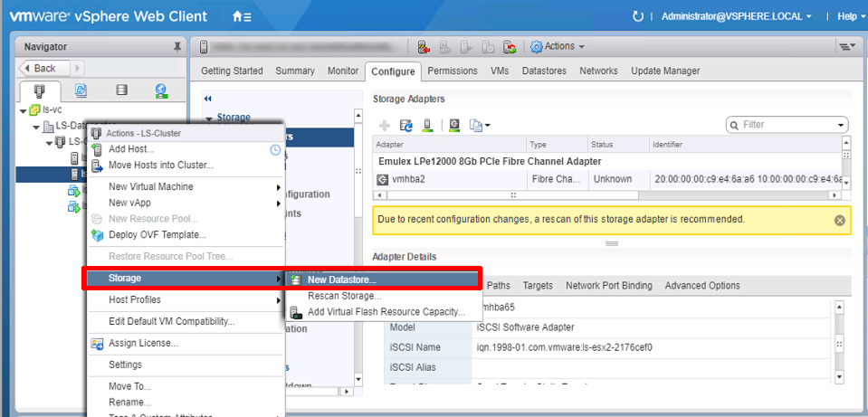Open the Actions dropdown in host toolbar
Image resolution: width=868 pixels, height=417 pixels.
point(564,46)
